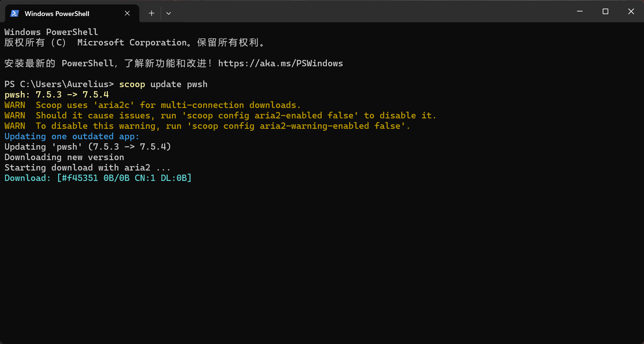
Task: Expand the new tab profile dropdown
Action: [x=169, y=13]
